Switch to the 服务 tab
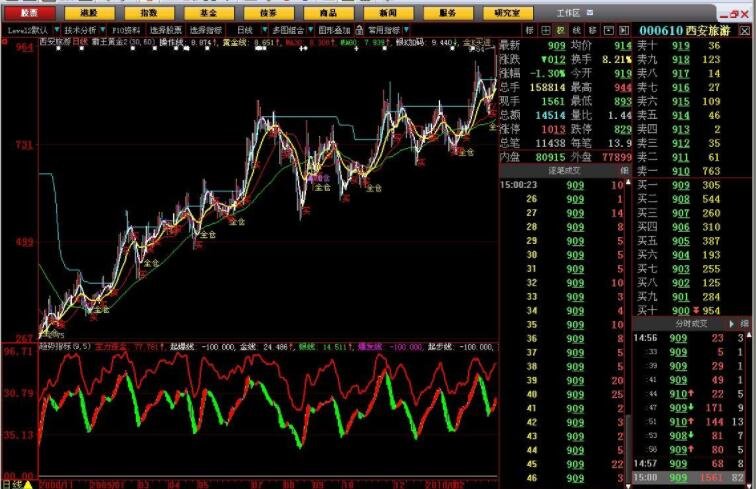Viewport: 756px width, 489px height. click(x=448, y=13)
